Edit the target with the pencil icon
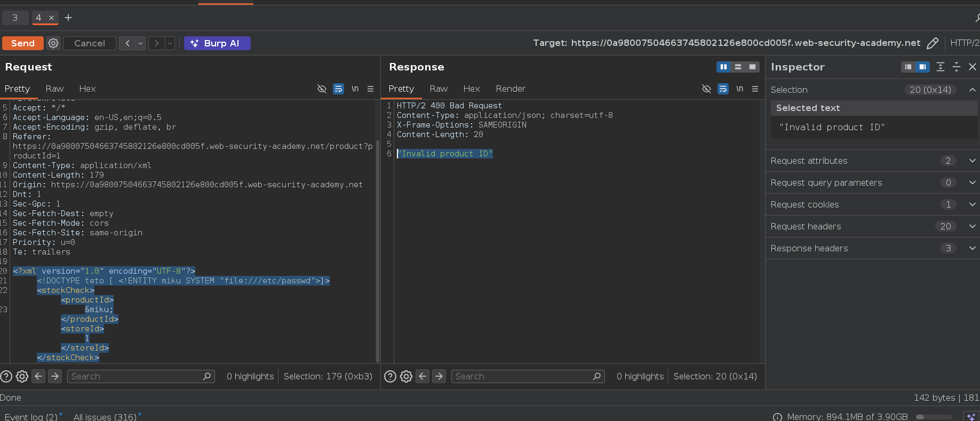980x421 pixels. click(933, 43)
